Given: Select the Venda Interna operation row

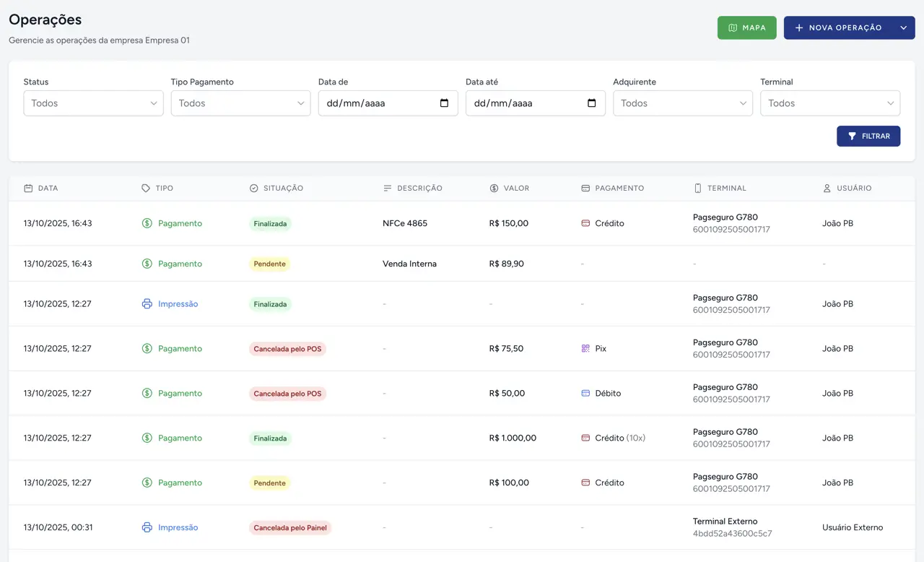Looking at the screenshot, I should click(x=409, y=264).
